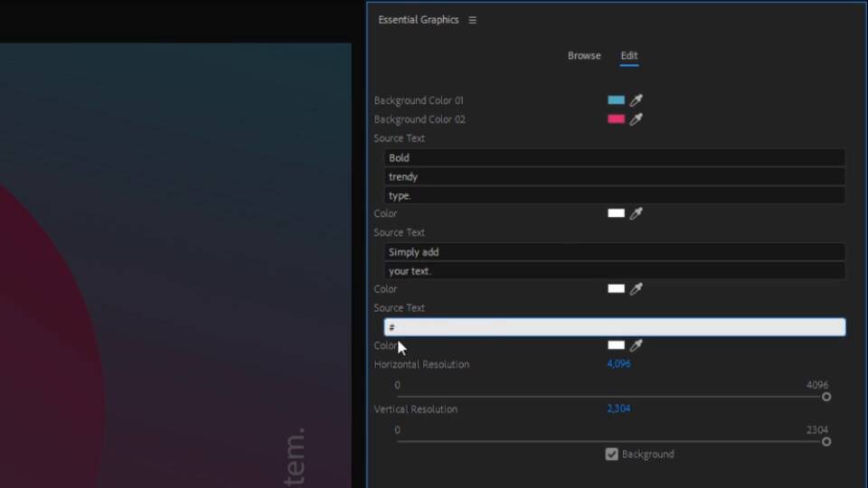This screenshot has width=868, height=488.
Task: Uncheck the Background checkbox
Action: coord(612,455)
